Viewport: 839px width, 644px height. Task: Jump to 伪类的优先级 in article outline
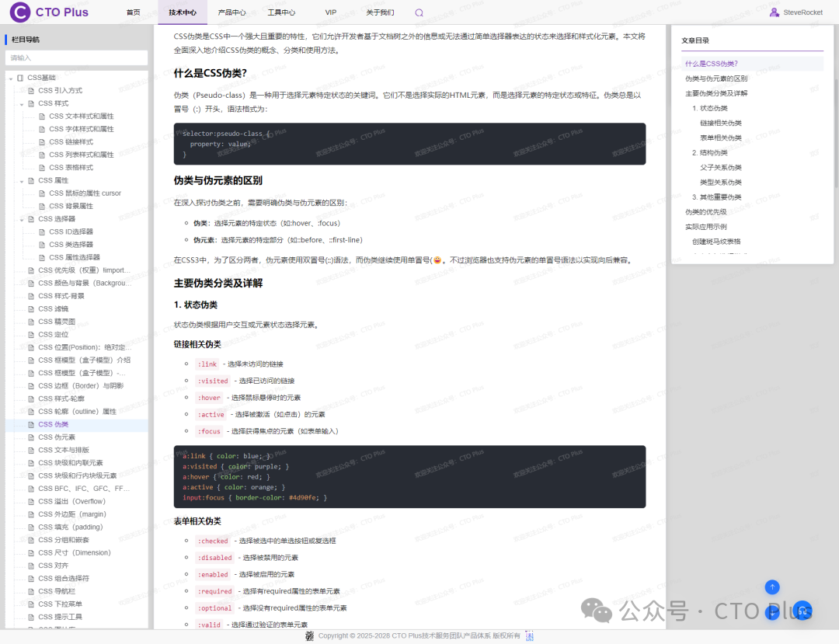(x=705, y=212)
